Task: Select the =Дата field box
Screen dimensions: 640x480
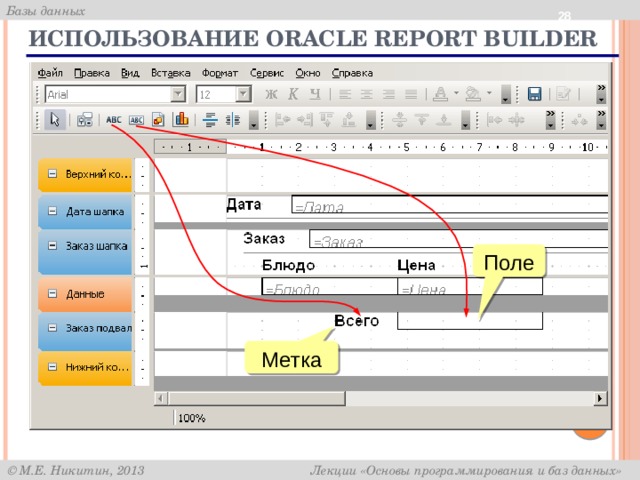Action: tap(450, 204)
